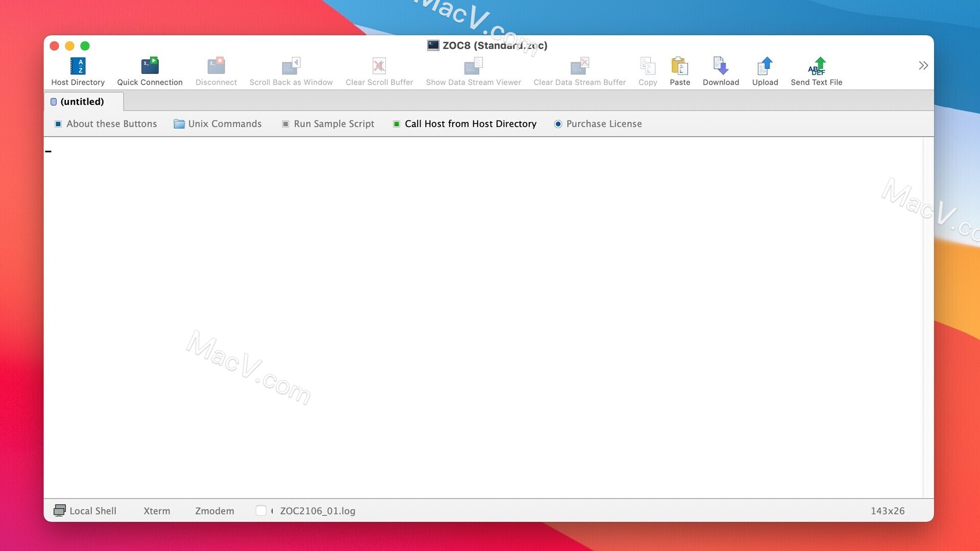Switch terminal emulation to Xterm
The height and width of the screenshot is (551, 980).
tap(157, 510)
